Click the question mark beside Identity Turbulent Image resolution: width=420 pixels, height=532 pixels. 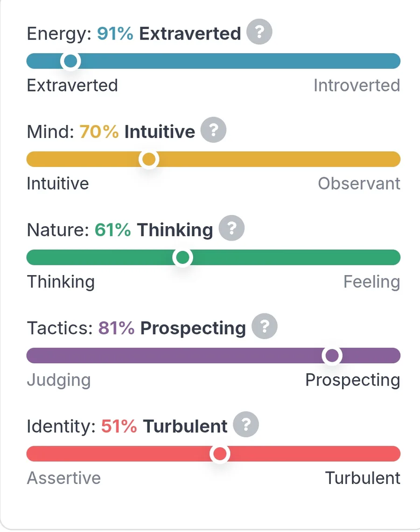[x=246, y=424]
